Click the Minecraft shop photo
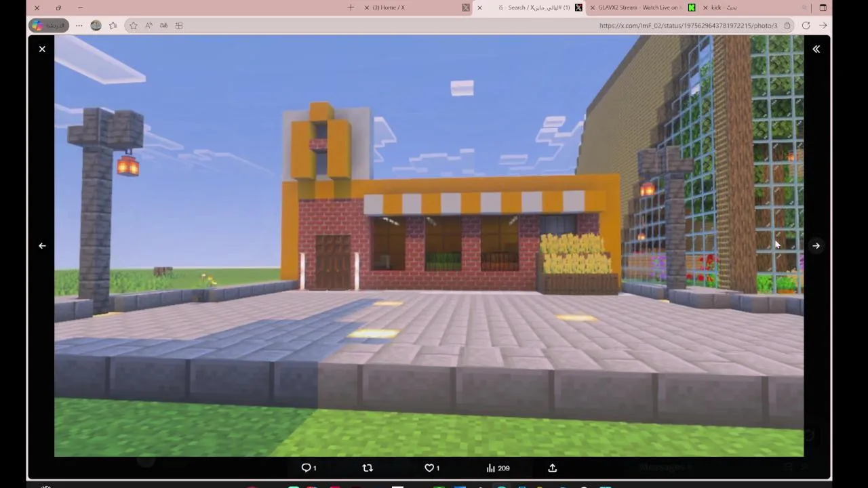Screen dimensions: 868x488 pos(429,245)
